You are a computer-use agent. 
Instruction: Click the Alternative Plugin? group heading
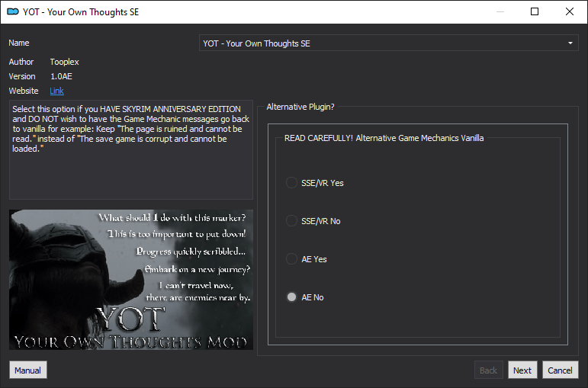pos(300,107)
